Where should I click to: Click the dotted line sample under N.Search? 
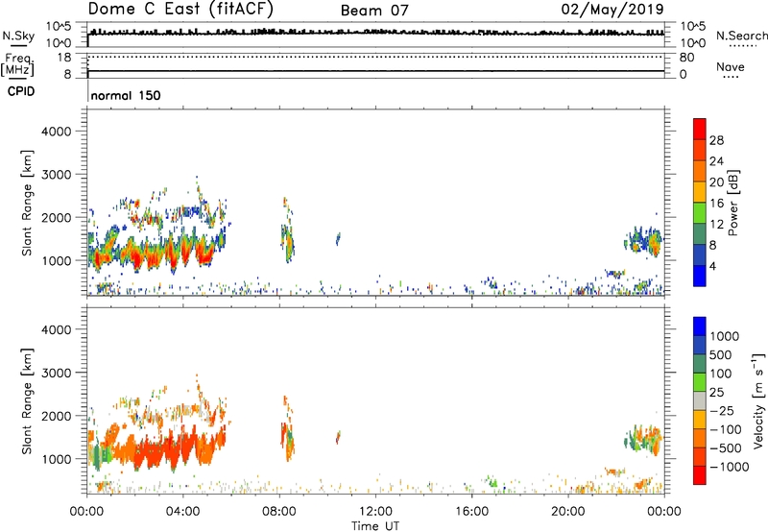(743, 46)
